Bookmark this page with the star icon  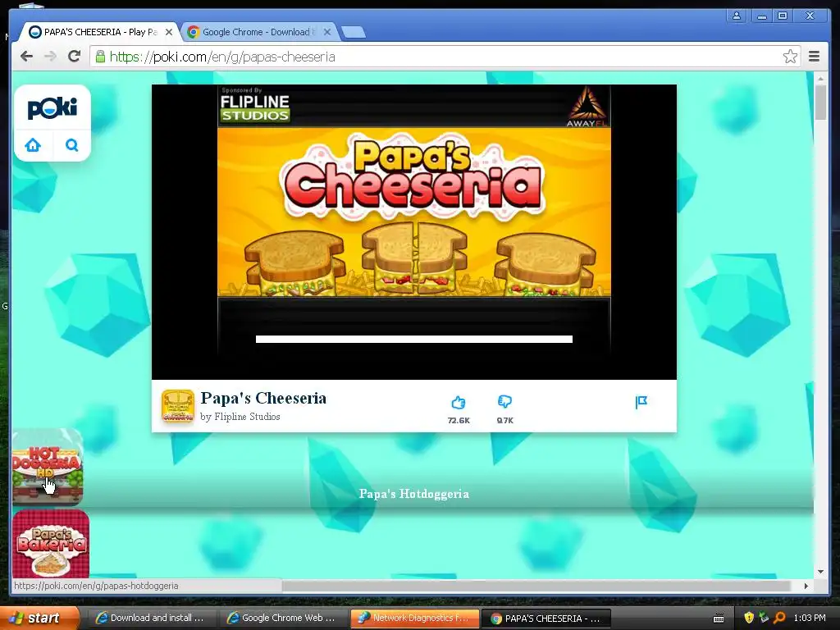pos(790,57)
